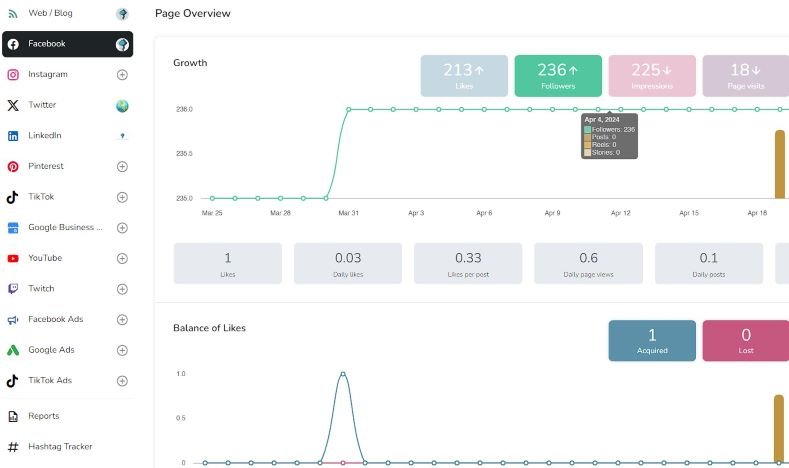
Task: Select the 213 Likes metric card
Action: pos(464,76)
